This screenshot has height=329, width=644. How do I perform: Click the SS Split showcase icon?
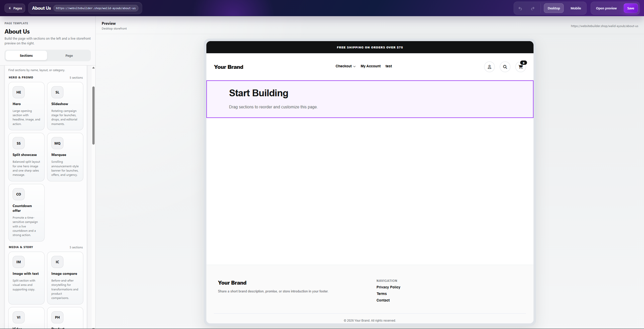[x=19, y=143]
